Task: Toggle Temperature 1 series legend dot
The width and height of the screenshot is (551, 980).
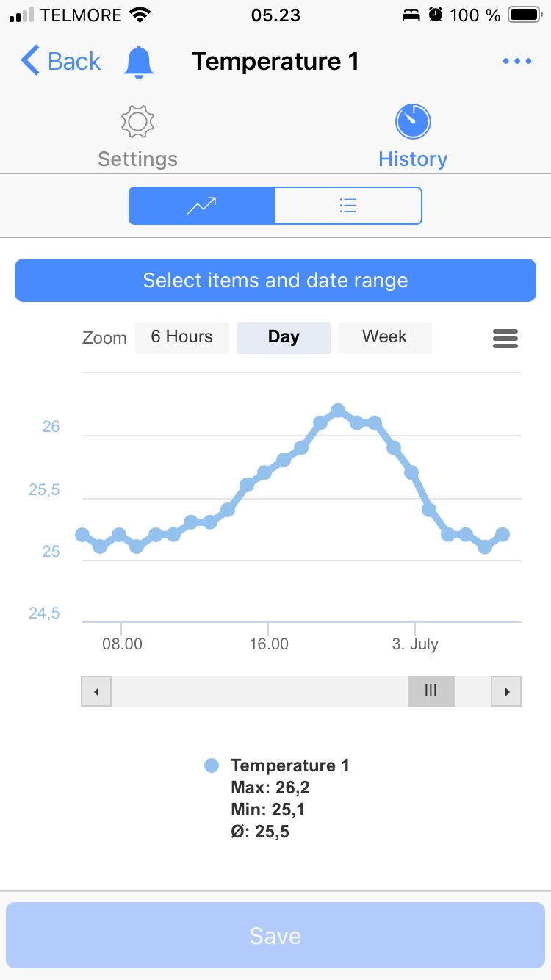Action: coord(212,765)
